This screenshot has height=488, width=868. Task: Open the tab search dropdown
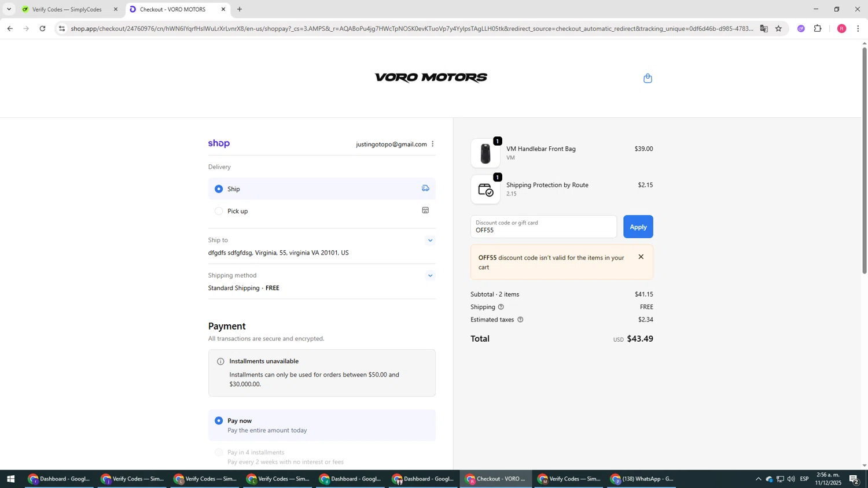click(9, 9)
